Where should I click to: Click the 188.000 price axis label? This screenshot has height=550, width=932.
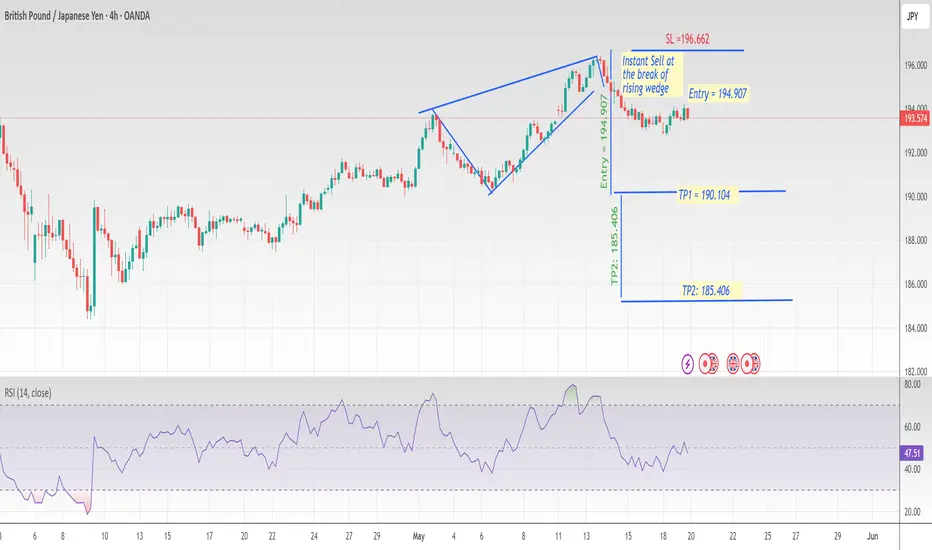[915, 240]
